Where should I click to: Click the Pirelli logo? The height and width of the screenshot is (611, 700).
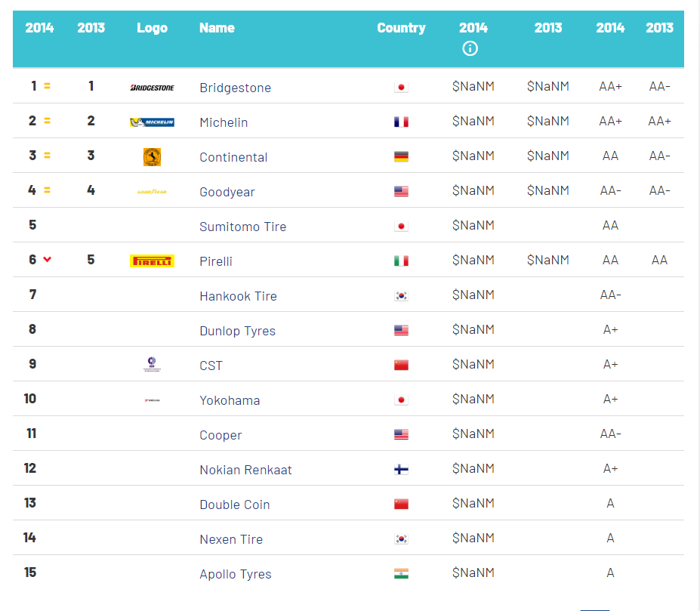153,261
